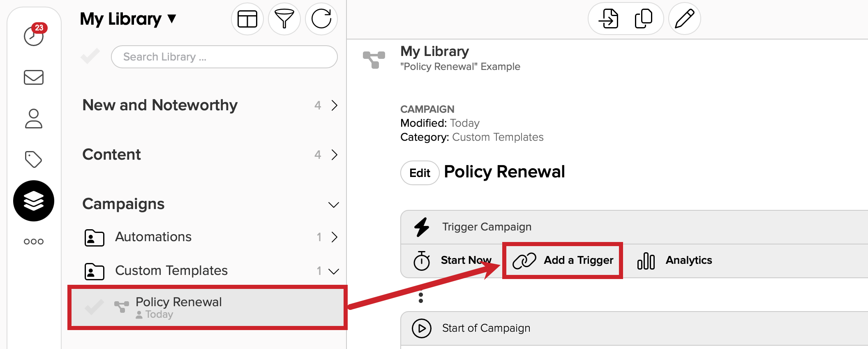Screen dimensions: 868x349
Task: Open the contacts person sidebar icon
Action: pyautogui.click(x=34, y=119)
